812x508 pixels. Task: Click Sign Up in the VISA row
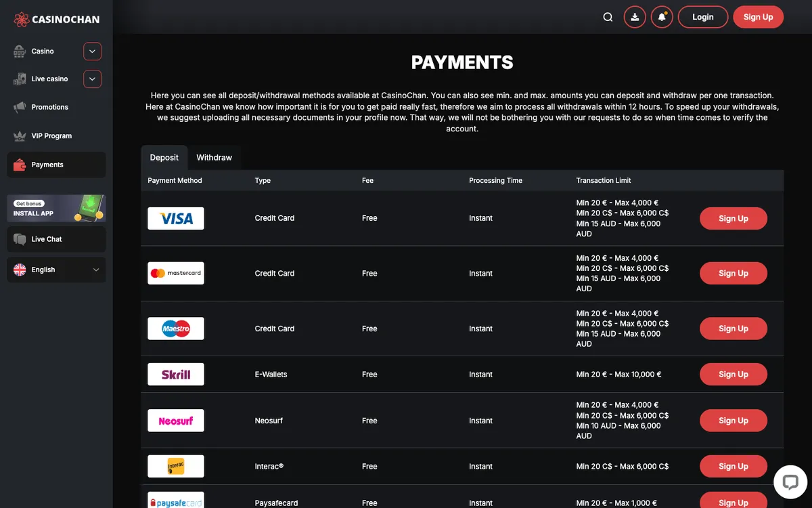[734, 219]
